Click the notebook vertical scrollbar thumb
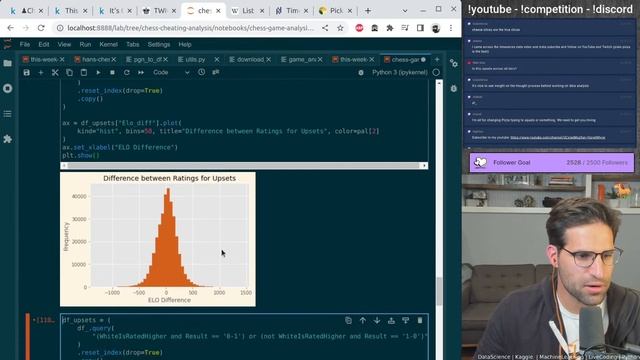Viewport: 640px width, 360px height. pos(439,291)
